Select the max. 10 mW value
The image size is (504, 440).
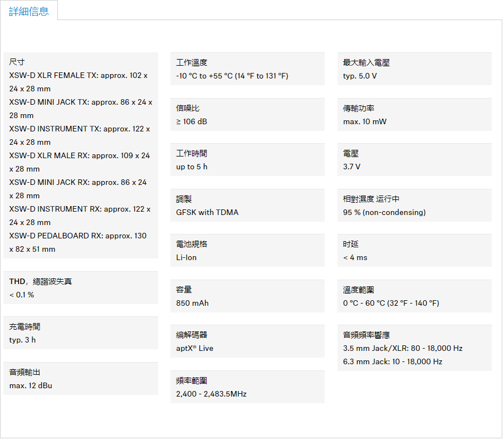pyautogui.click(x=365, y=121)
